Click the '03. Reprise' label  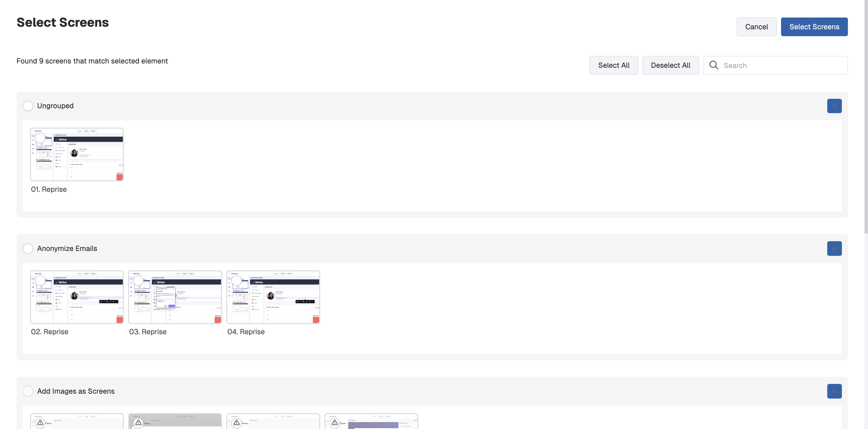point(148,332)
